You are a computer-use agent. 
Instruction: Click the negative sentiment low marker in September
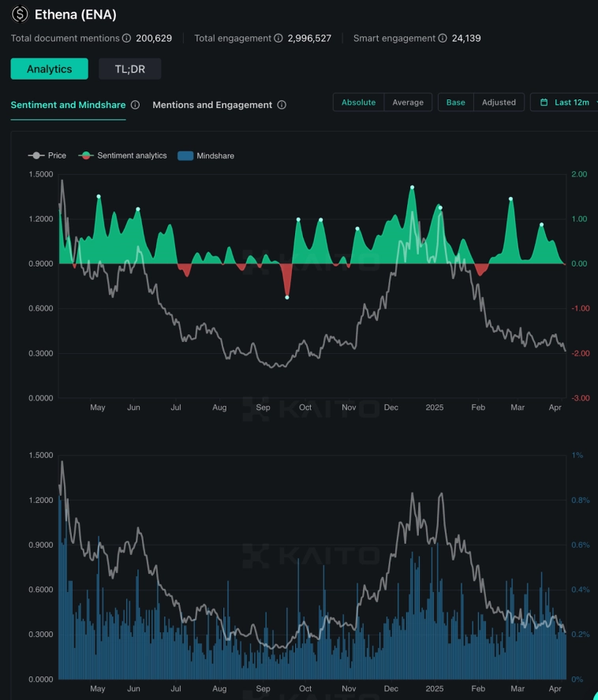click(x=287, y=297)
